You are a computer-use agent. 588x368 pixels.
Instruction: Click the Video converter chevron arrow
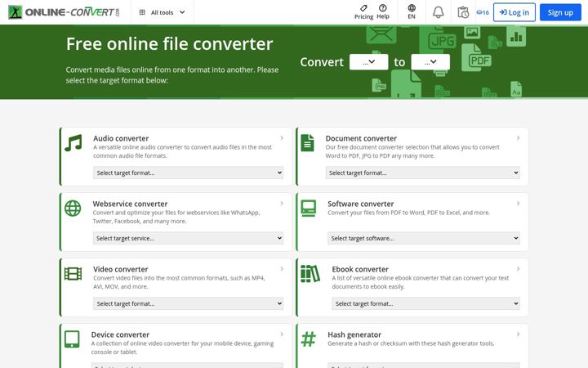pos(282,269)
